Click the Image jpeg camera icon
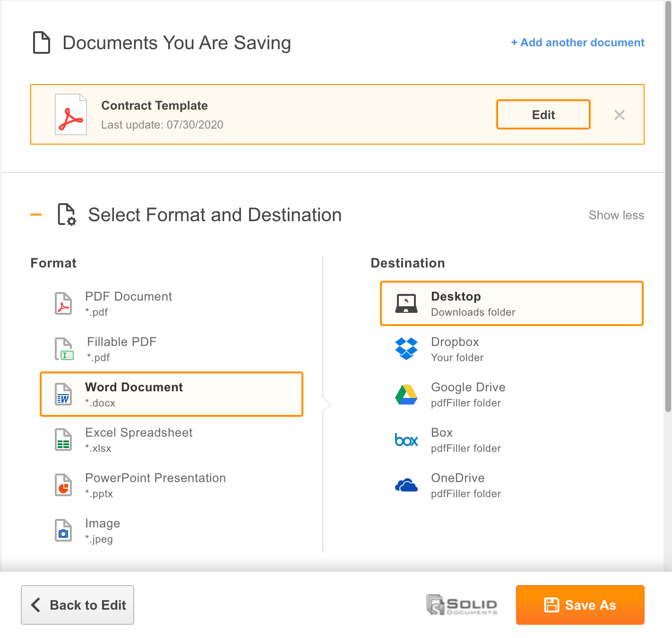The height and width of the screenshot is (638, 672). [x=63, y=530]
